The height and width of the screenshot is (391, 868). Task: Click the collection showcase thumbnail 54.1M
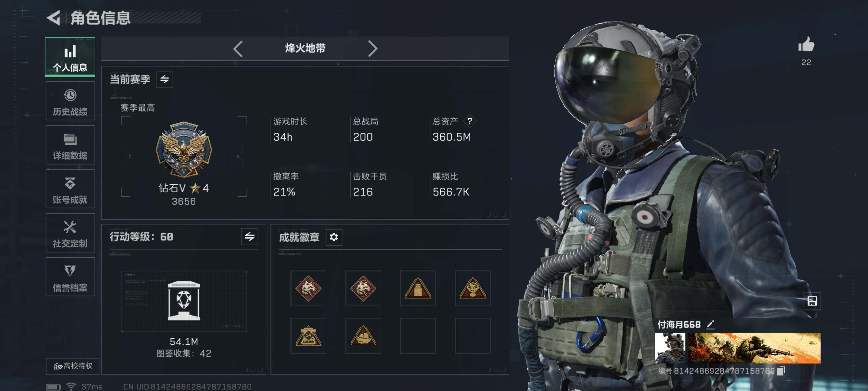click(x=184, y=301)
